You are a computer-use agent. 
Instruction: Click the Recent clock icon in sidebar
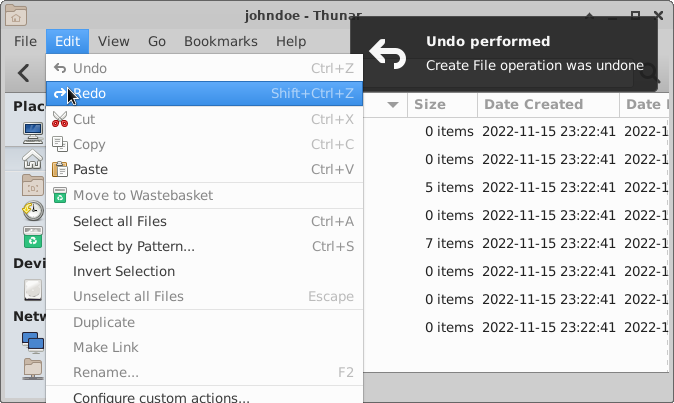tap(33, 211)
